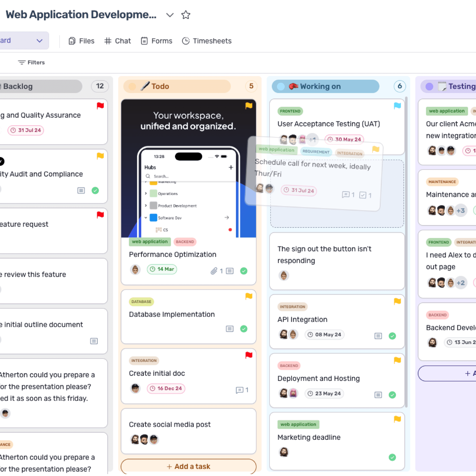Screen dimensions: 476x476
Task: Toggle the green completion check on API Integration
Action: pyautogui.click(x=393, y=336)
